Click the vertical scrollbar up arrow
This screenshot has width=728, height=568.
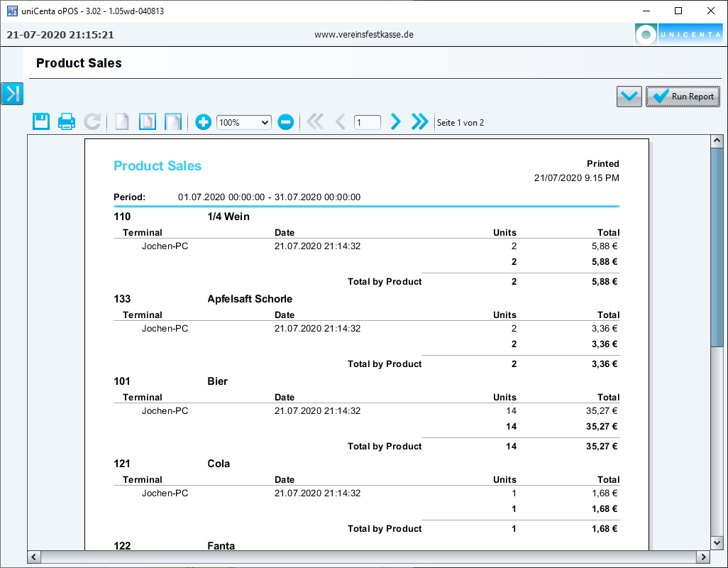[717, 141]
